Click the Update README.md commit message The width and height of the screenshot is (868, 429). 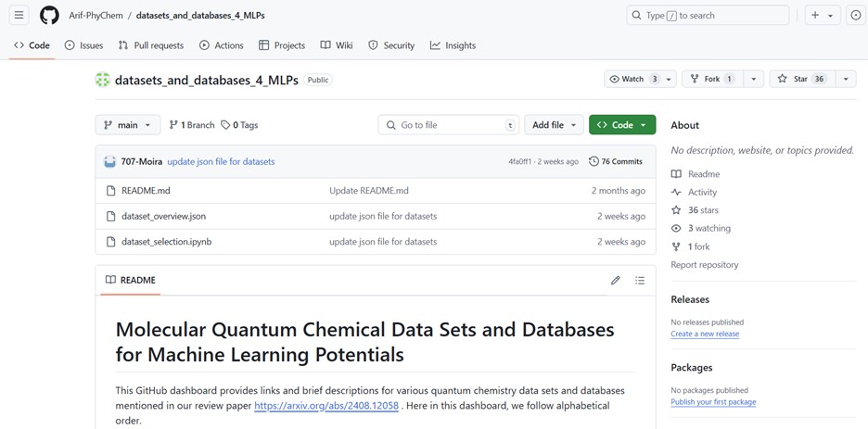point(369,191)
